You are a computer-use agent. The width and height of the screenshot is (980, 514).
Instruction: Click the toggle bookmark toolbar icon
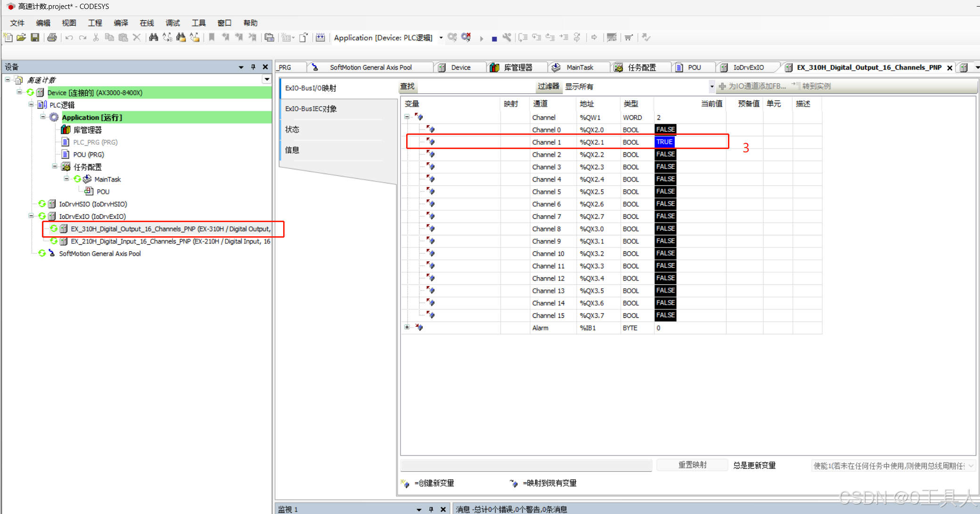coord(212,37)
